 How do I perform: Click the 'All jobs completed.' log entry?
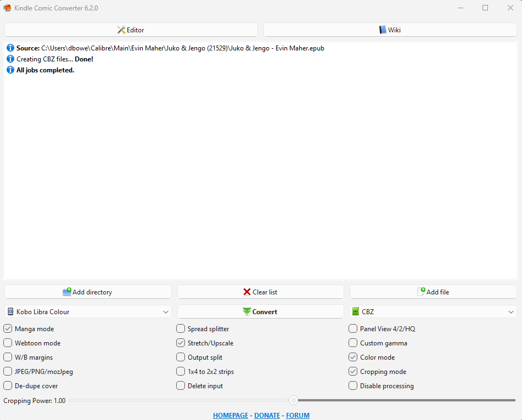tap(45, 70)
